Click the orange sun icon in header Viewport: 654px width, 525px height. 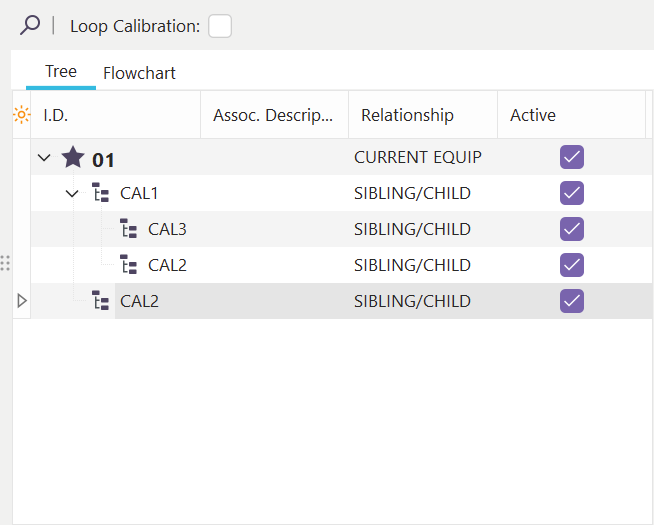point(21,115)
